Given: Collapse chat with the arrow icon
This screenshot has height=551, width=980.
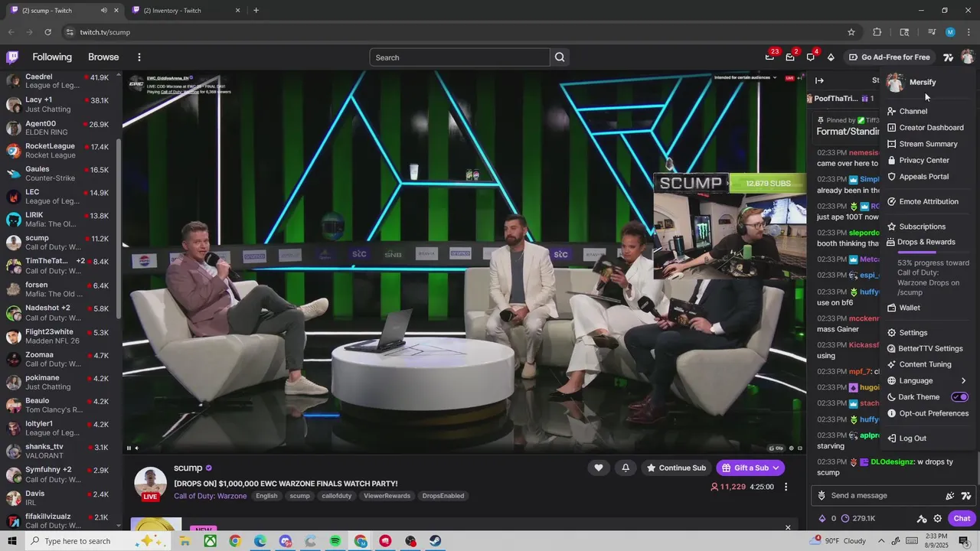Looking at the screenshot, I should 819,80.
